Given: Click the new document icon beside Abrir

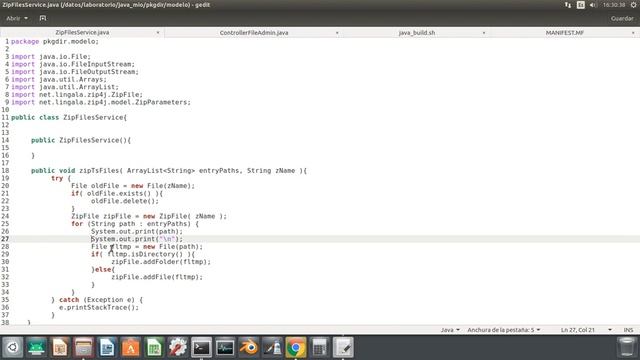Looking at the screenshot, I should (43, 18).
